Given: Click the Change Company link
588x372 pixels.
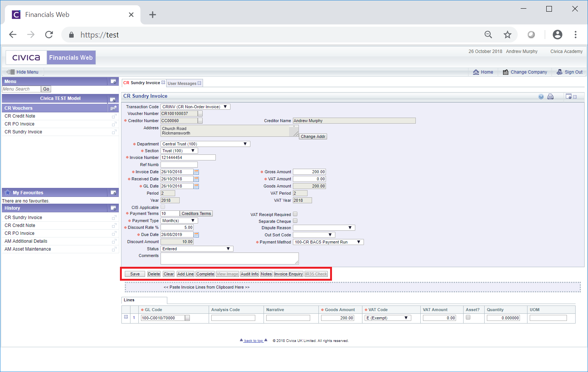Looking at the screenshot, I should (x=525, y=72).
